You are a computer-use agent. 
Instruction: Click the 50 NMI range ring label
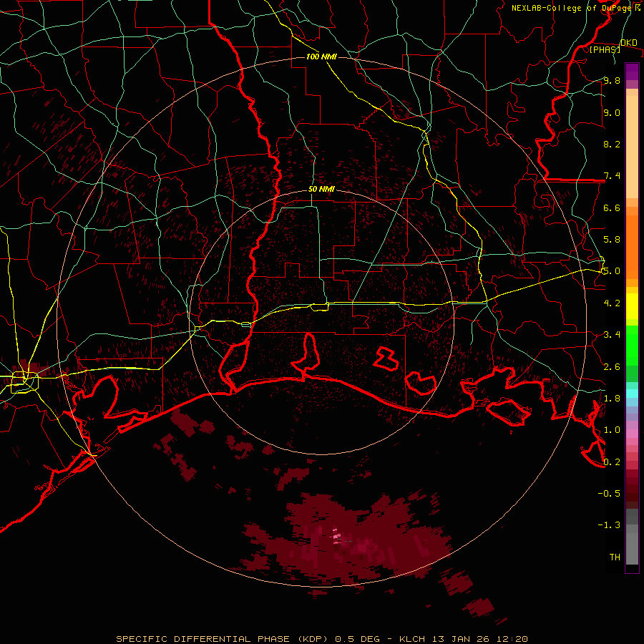(321, 190)
